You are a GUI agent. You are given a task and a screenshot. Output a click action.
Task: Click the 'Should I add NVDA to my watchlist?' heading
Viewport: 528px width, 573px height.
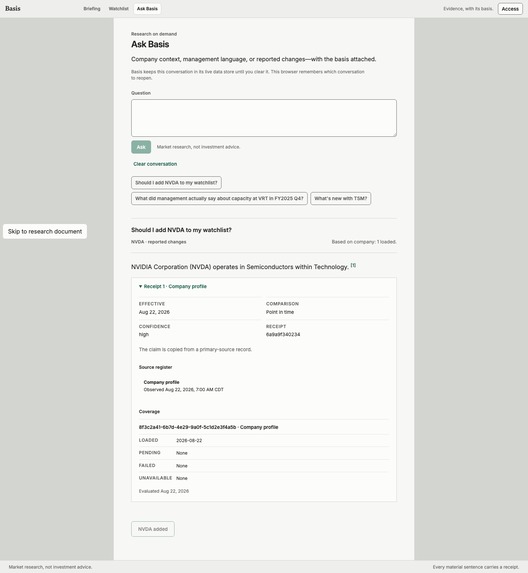pyautogui.click(x=181, y=230)
